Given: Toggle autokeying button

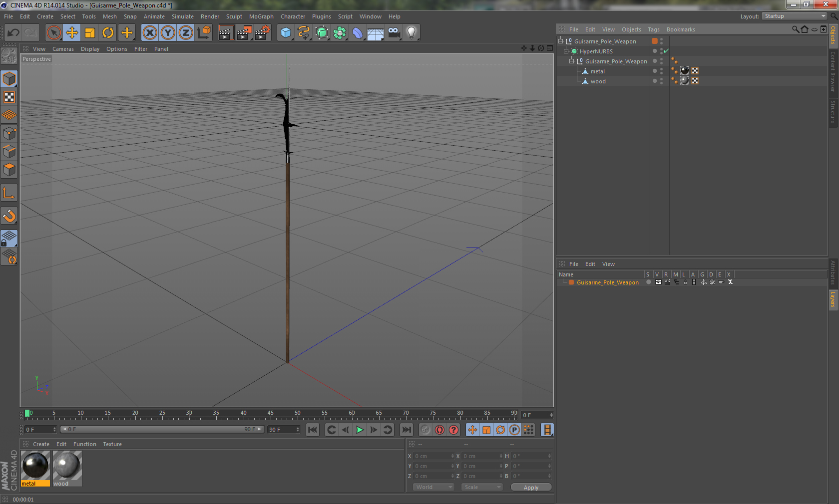Looking at the screenshot, I should (x=439, y=430).
